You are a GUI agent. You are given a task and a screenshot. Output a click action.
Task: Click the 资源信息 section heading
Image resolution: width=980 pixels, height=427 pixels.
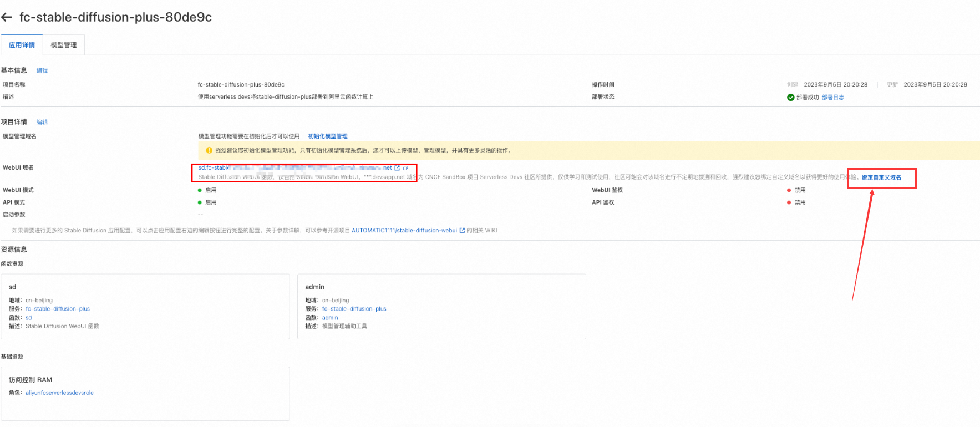[14, 250]
